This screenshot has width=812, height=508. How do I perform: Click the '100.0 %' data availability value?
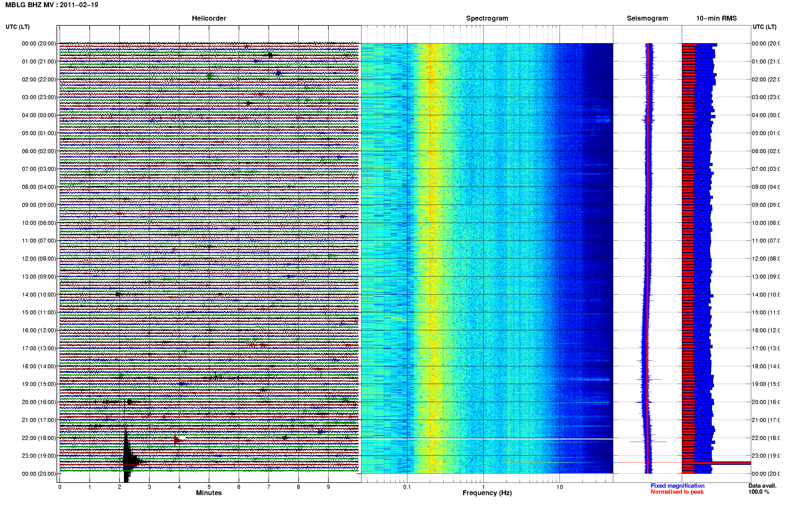[x=759, y=492]
